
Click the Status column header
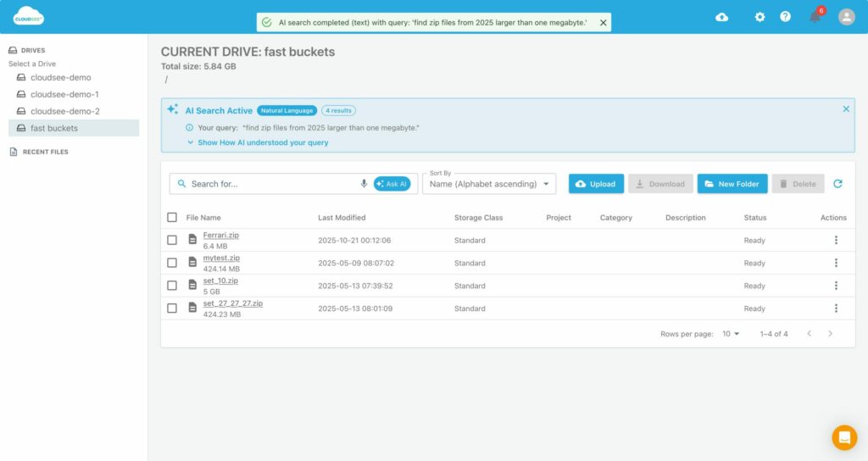(755, 218)
